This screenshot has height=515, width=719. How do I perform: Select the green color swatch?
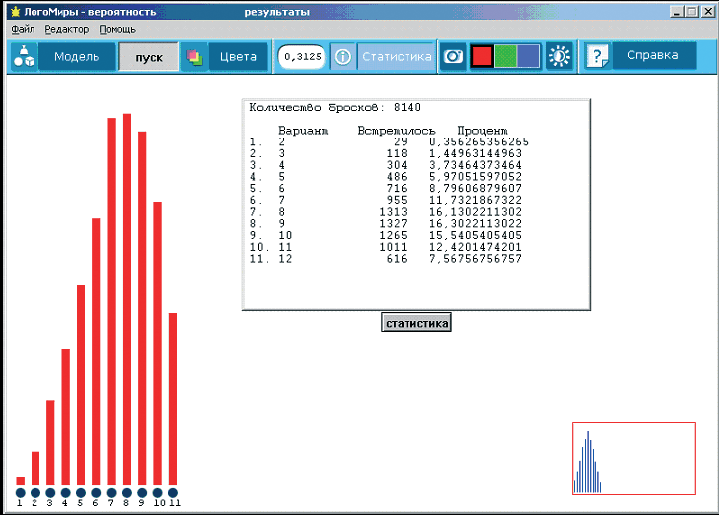(505, 57)
